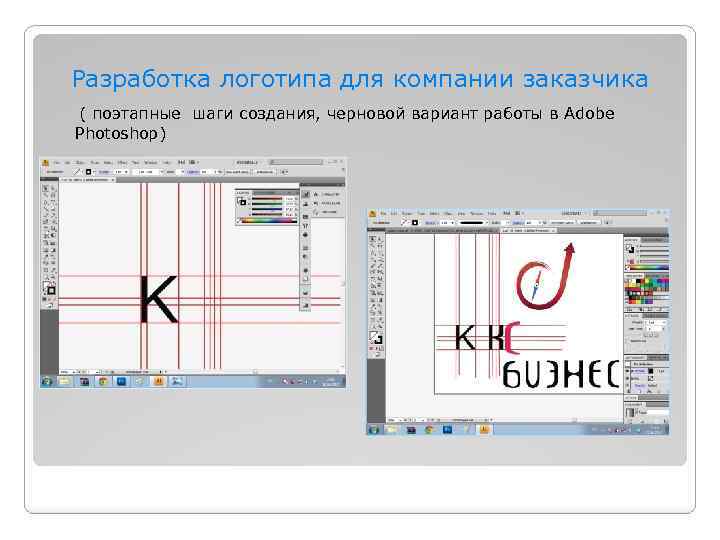Click the topmost icon in left window's collapsed panel dock
Image resolution: width=720 pixels, height=540 pixels.
[305, 195]
